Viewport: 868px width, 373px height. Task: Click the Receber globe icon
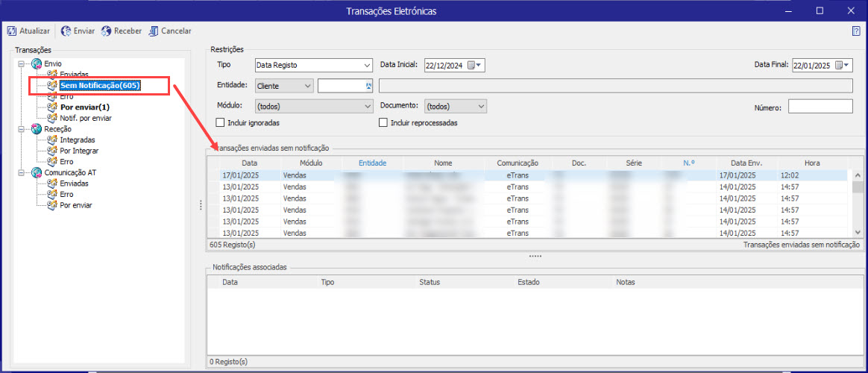tap(107, 31)
